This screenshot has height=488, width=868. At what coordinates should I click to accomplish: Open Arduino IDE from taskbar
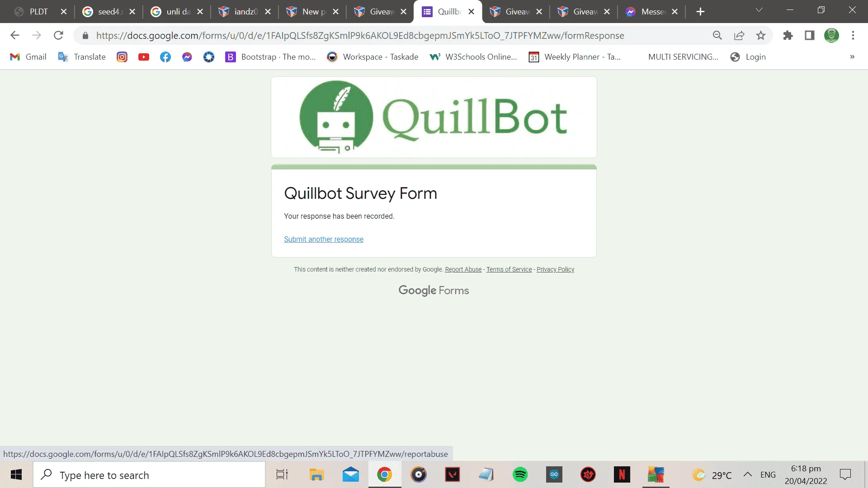point(554,475)
